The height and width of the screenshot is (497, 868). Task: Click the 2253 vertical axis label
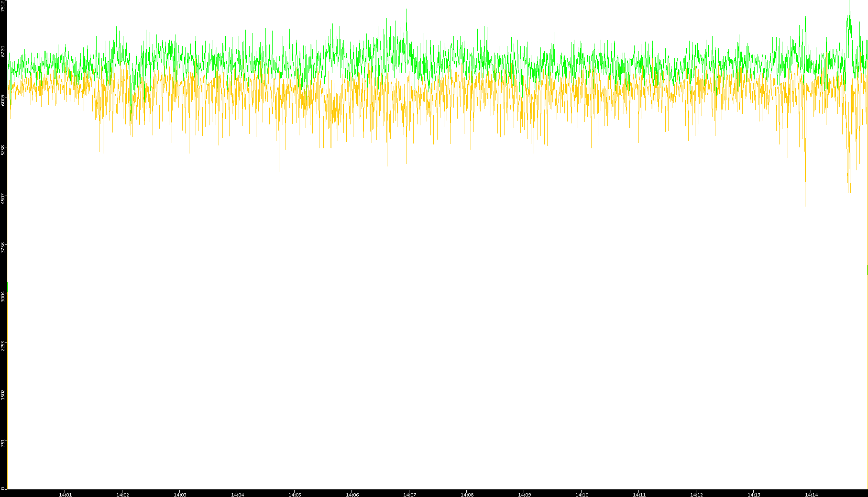(x=3, y=345)
